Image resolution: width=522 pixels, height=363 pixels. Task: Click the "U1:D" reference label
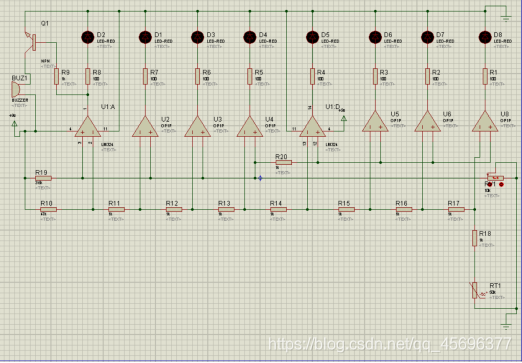pyautogui.click(x=333, y=107)
